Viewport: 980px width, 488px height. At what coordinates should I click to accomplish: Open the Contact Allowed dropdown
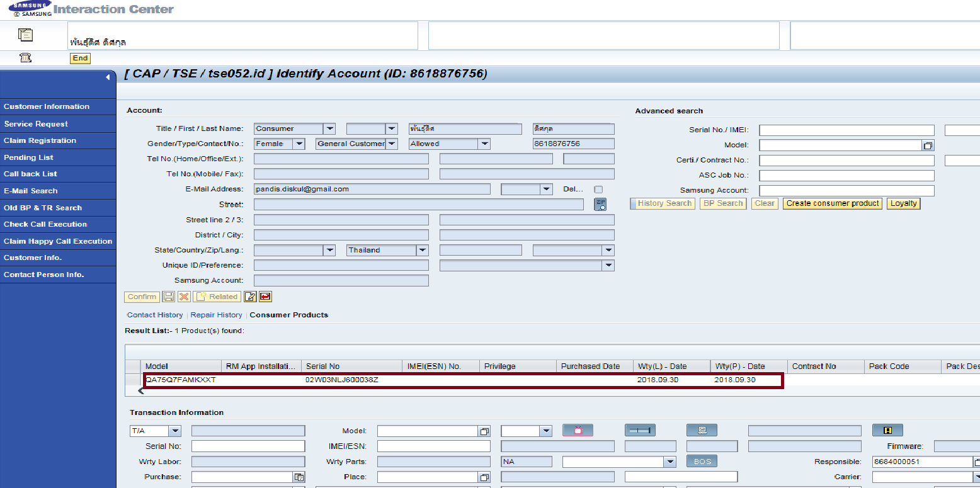(x=484, y=144)
